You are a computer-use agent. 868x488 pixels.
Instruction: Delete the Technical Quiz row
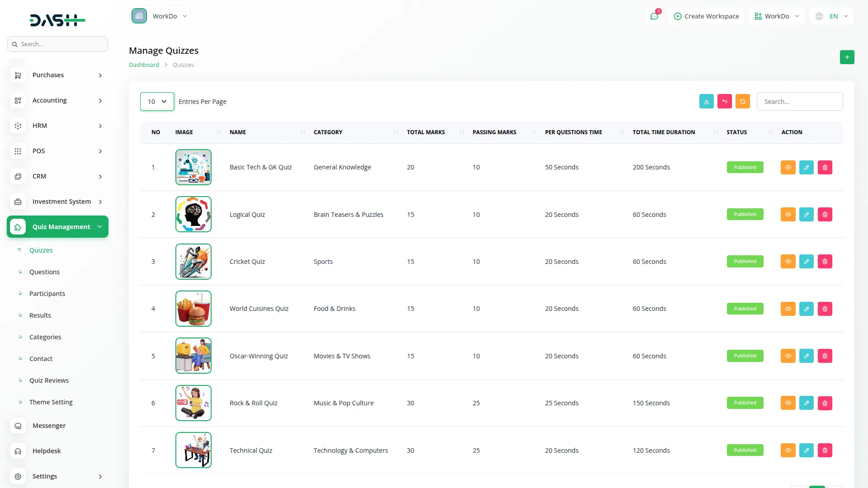tap(825, 450)
